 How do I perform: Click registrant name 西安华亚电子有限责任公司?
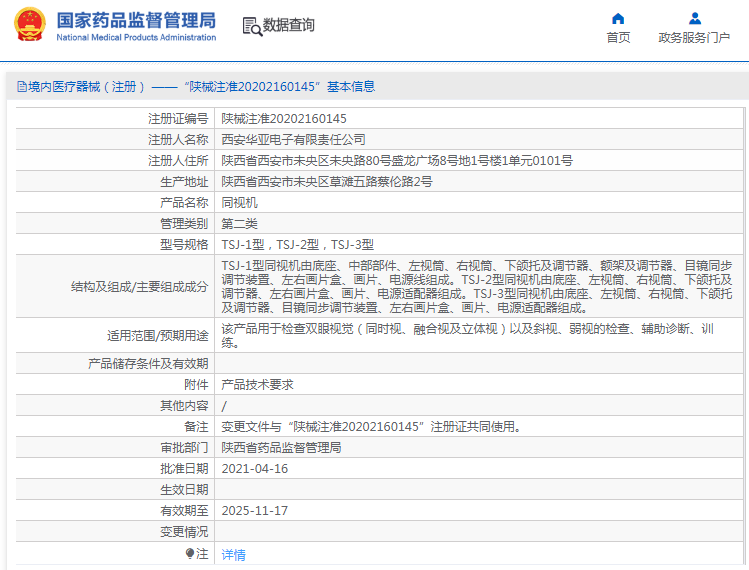[x=293, y=140]
